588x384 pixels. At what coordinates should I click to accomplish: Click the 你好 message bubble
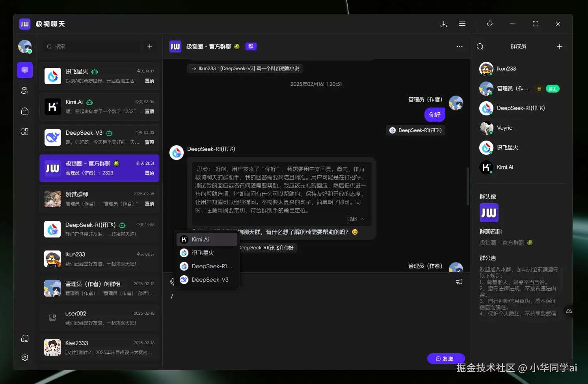pyautogui.click(x=435, y=115)
